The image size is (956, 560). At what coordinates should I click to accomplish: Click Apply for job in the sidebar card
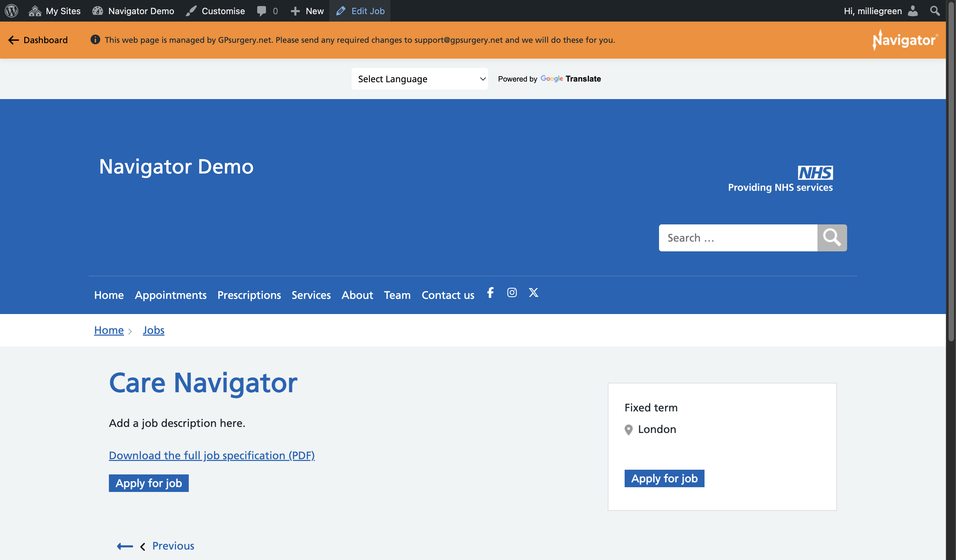(664, 478)
